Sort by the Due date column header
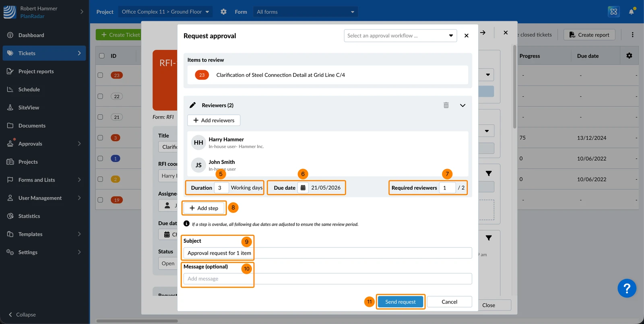Screen dimensions: 644x324 (x=588, y=56)
